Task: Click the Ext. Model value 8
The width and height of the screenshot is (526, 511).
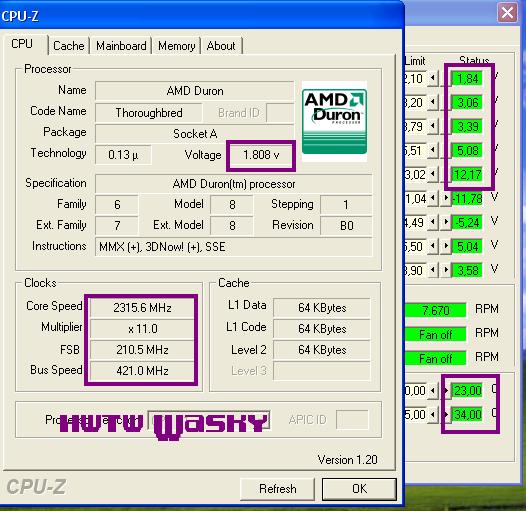Action: tap(232, 225)
